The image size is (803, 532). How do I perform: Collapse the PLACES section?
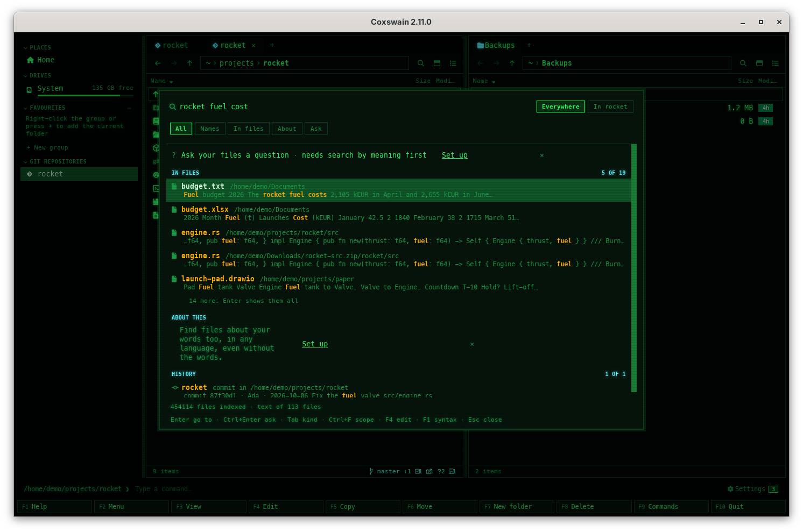[x=25, y=48]
